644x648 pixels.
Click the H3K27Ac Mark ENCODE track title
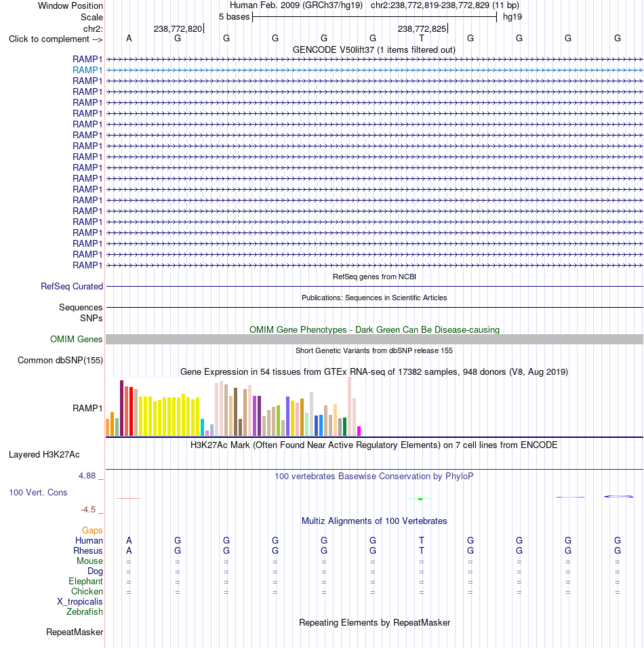[x=374, y=445]
